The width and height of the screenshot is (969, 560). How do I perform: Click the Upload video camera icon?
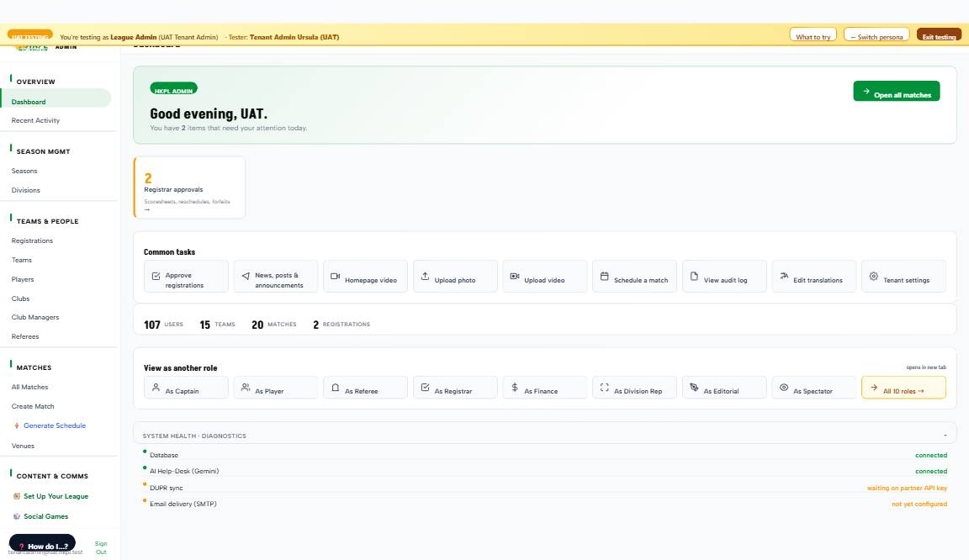(515, 276)
